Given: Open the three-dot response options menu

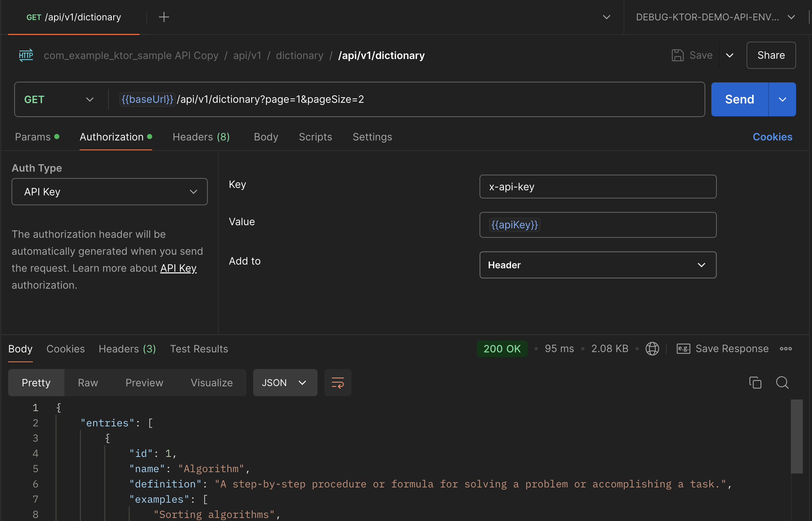Looking at the screenshot, I should [786, 349].
